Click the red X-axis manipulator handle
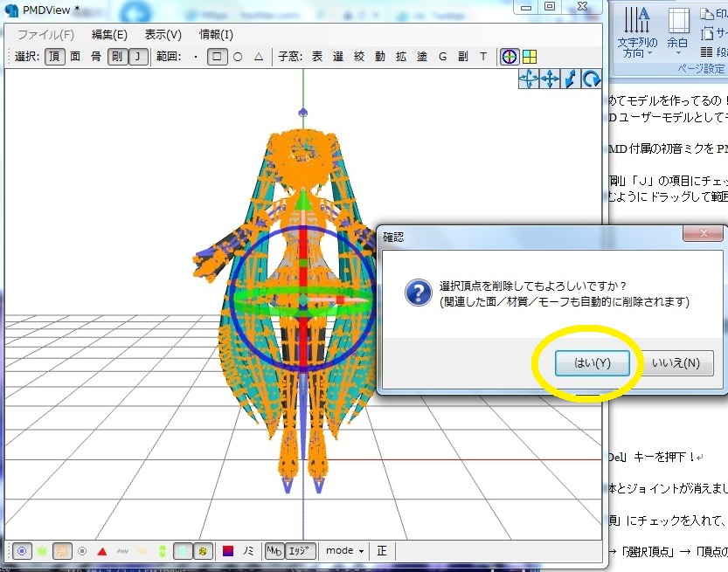This screenshot has width=728, height=572. tap(339, 300)
